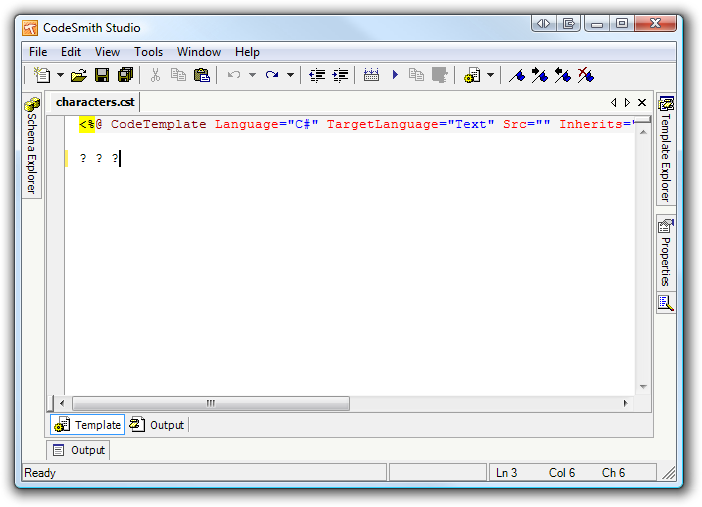Toggle bookmark with the first blue flag icon

(517, 75)
